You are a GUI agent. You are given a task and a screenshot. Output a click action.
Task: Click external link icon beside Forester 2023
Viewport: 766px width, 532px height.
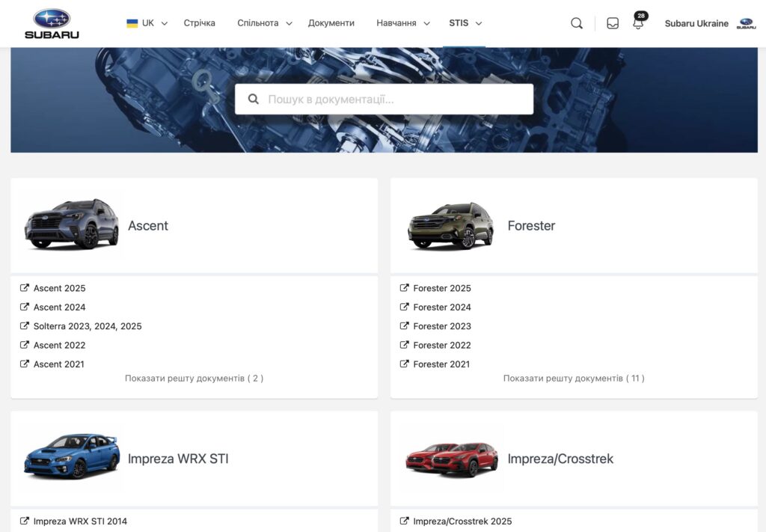point(405,326)
